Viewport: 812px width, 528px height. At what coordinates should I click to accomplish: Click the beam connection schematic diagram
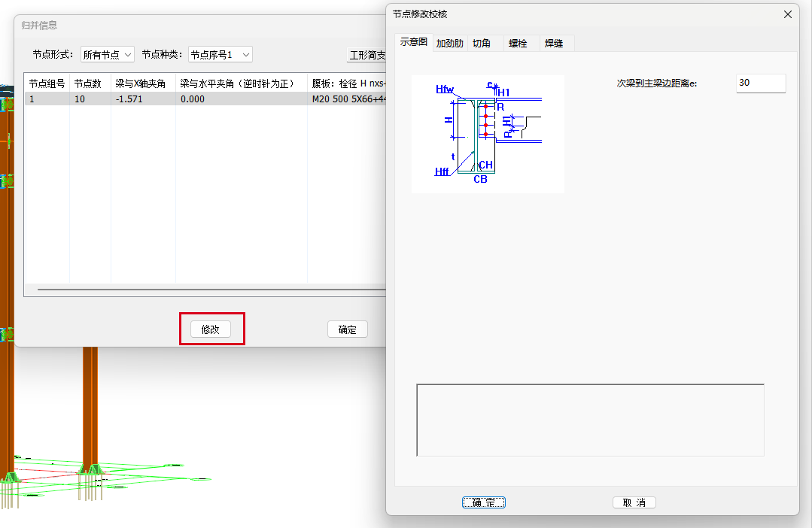[488, 134]
